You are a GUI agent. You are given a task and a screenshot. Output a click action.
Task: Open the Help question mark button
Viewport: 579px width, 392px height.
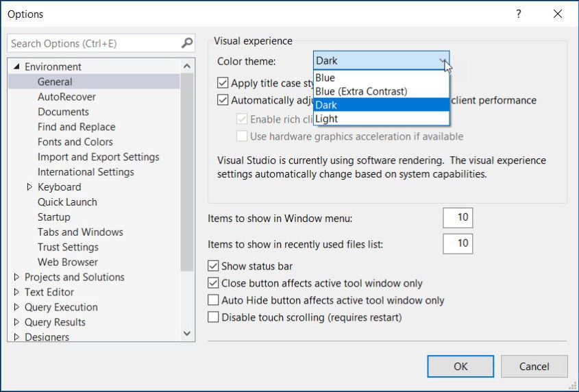[x=519, y=14]
